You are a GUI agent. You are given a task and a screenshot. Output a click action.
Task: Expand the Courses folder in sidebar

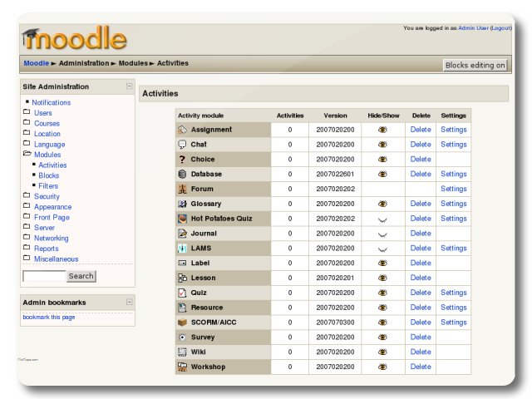point(27,122)
